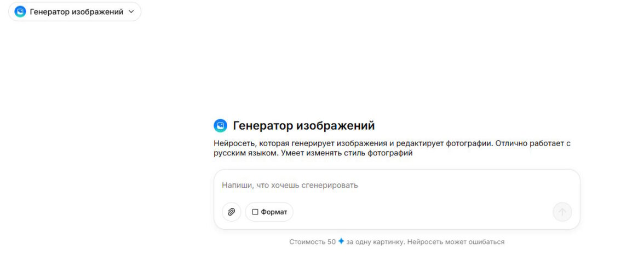Click the paperclip attach file icon
The height and width of the screenshot is (261, 644).
(x=231, y=212)
